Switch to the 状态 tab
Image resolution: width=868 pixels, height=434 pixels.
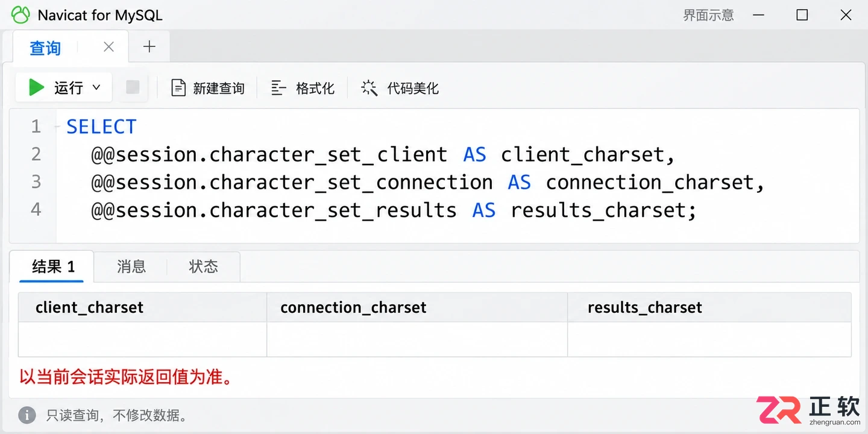204,266
